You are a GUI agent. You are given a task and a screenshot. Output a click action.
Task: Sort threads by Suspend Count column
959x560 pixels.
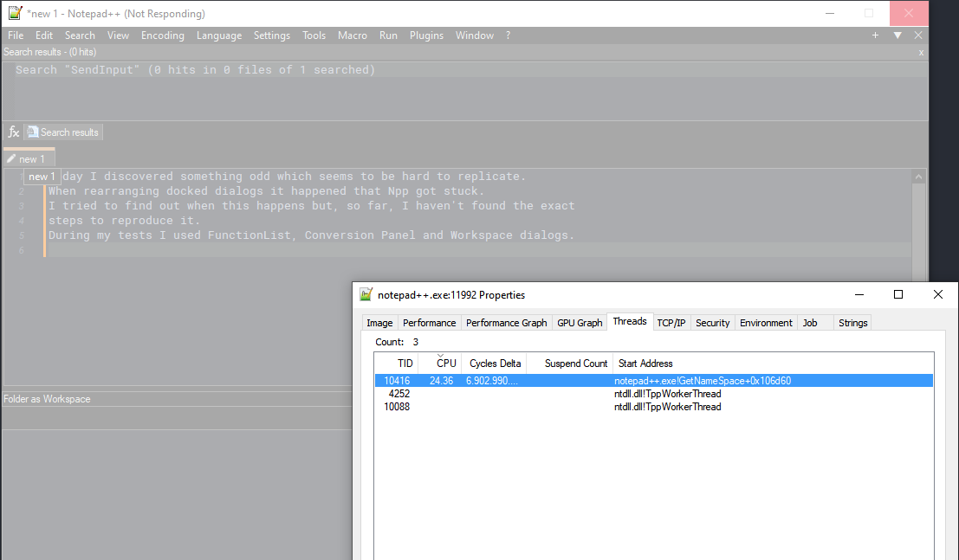(x=569, y=364)
